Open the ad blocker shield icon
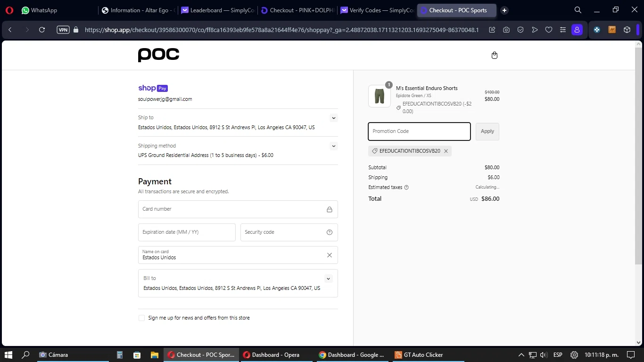 pyautogui.click(x=520, y=30)
